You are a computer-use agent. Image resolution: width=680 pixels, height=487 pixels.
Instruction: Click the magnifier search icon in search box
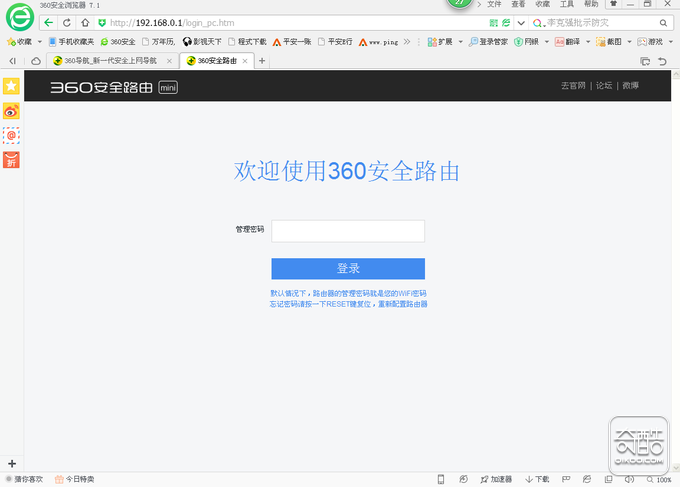click(664, 23)
